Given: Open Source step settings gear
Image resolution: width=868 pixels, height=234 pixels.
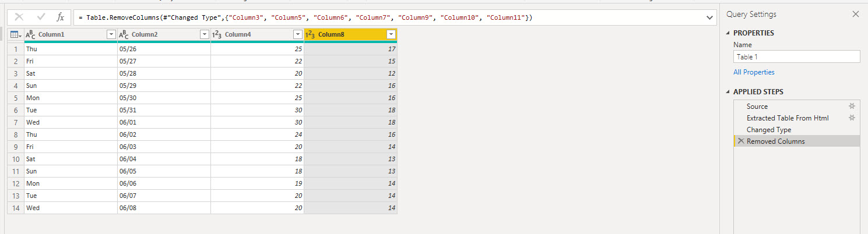Looking at the screenshot, I should click(x=852, y=106).
